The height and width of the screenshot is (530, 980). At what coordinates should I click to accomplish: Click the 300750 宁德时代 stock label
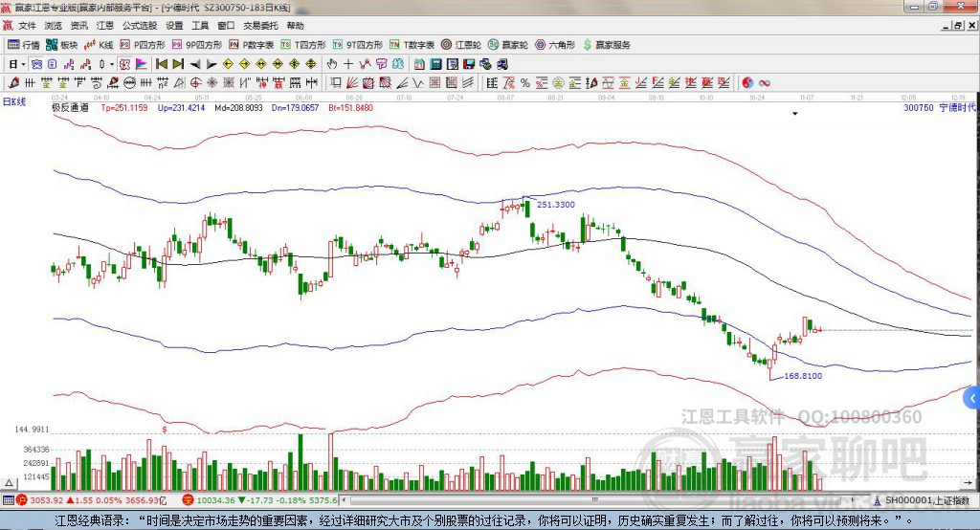(x=940, y=107)
